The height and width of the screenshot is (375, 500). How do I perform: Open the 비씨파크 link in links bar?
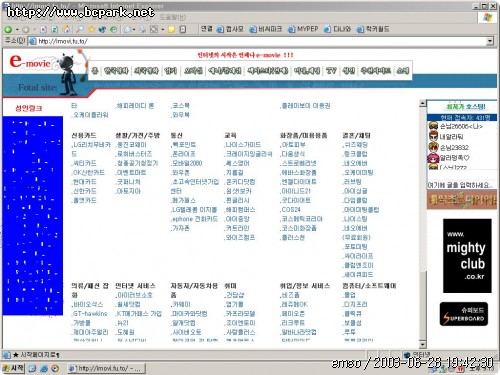click(266, 29)
